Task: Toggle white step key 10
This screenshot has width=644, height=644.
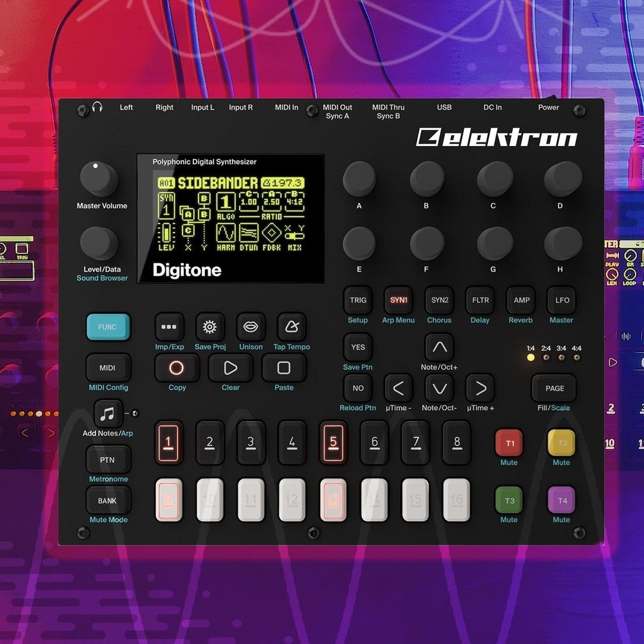Action: [210, 500]
